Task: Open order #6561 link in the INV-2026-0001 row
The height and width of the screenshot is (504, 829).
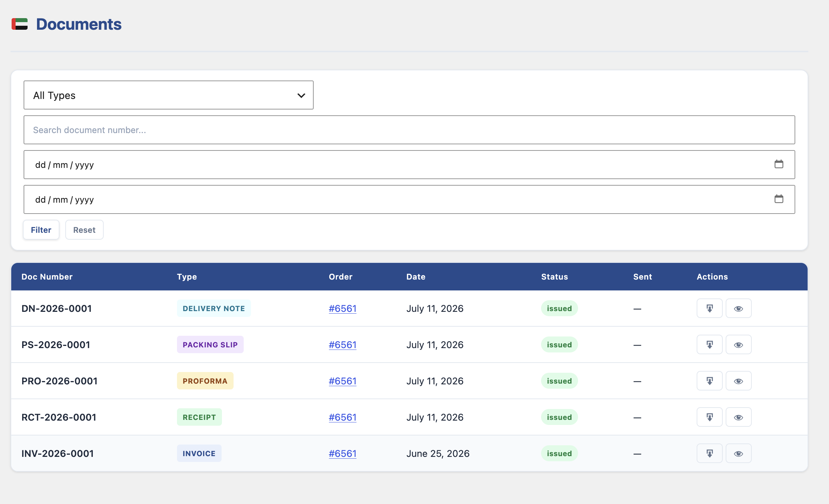Action: pos(342,454)
